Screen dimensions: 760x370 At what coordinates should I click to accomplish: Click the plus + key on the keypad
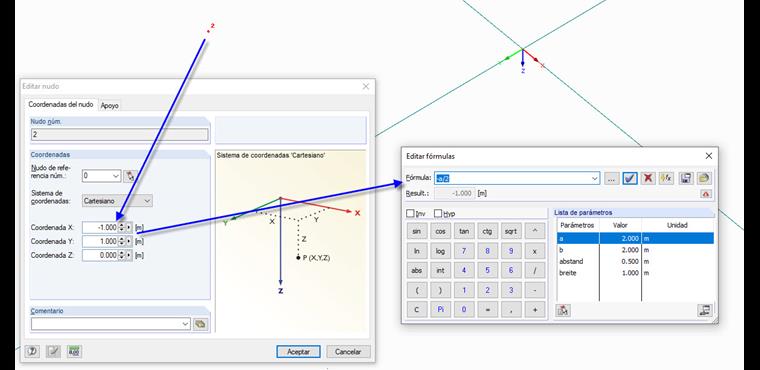535,309
